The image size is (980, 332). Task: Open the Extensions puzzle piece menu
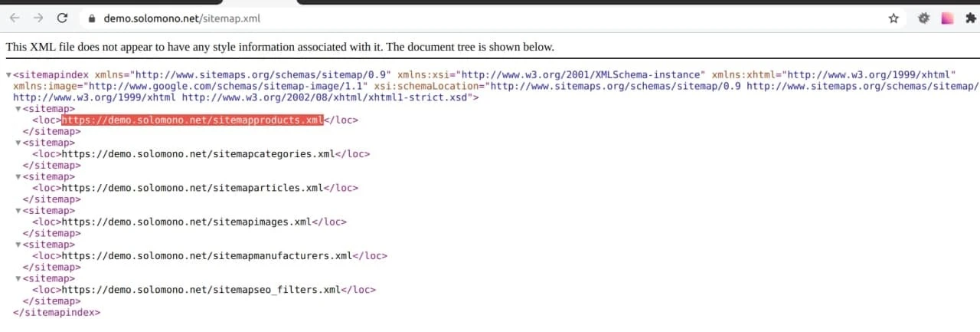(x=970, y=18)
